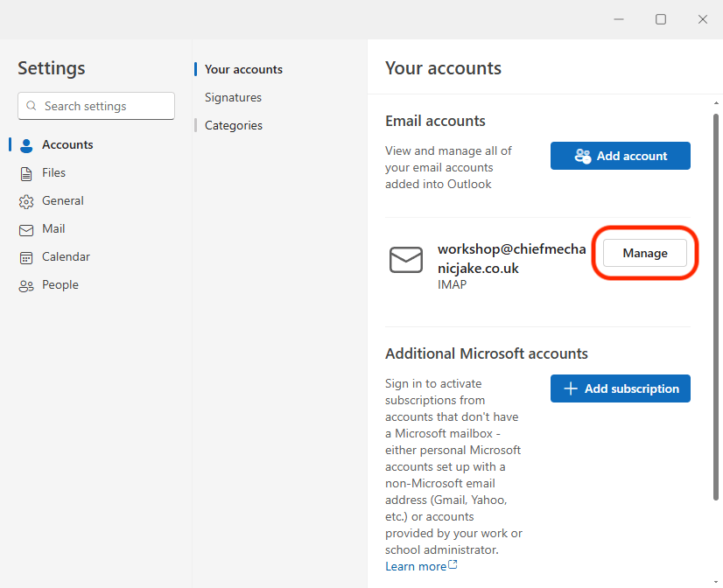723x588 pixels.
Task: Click the Calendar icon in settings sidebar
Action: coord(26,257)
